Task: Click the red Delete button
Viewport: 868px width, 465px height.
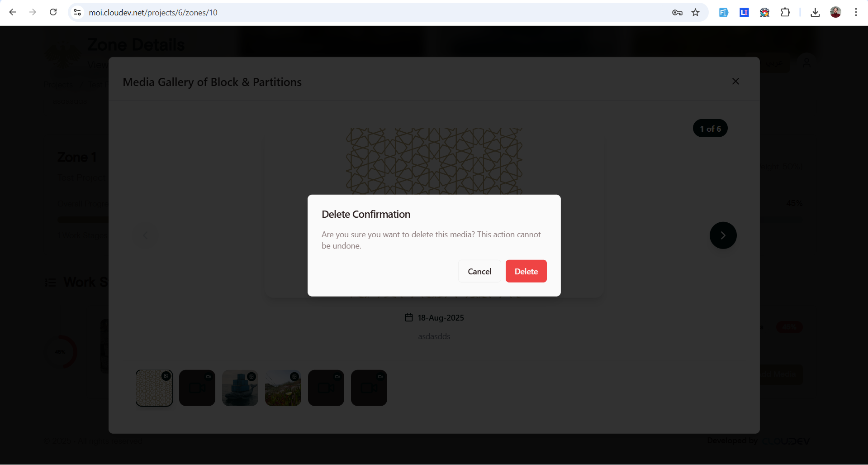Action: [x=526, y=271]
